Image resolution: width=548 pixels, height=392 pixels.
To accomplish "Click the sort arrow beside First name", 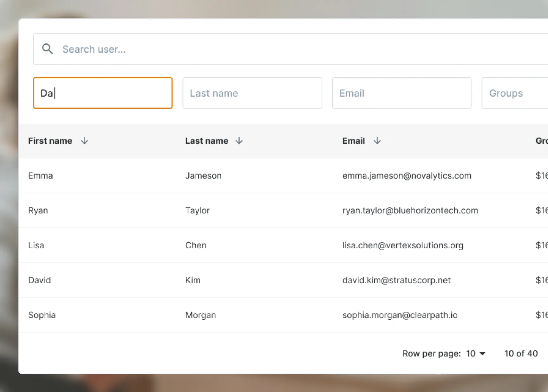I will 84,141.
